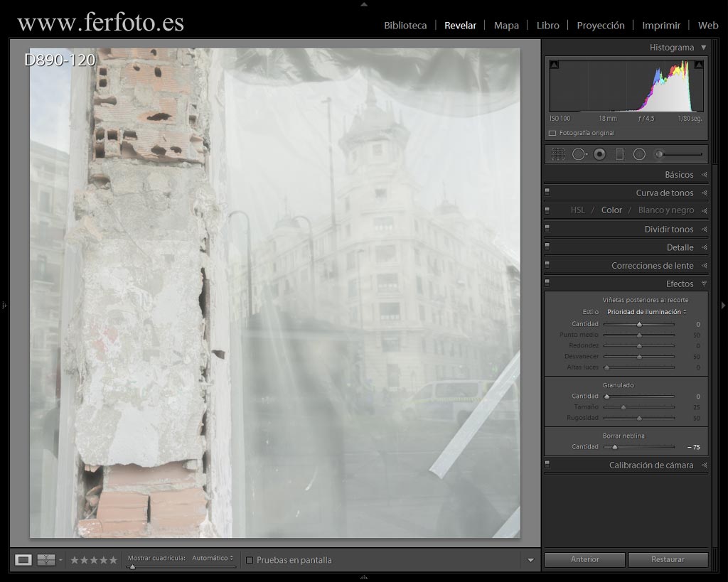The width and height of the screenshot is (728, 582).
Task: Click the Restaurar button
Action: (x=668, y=559)
